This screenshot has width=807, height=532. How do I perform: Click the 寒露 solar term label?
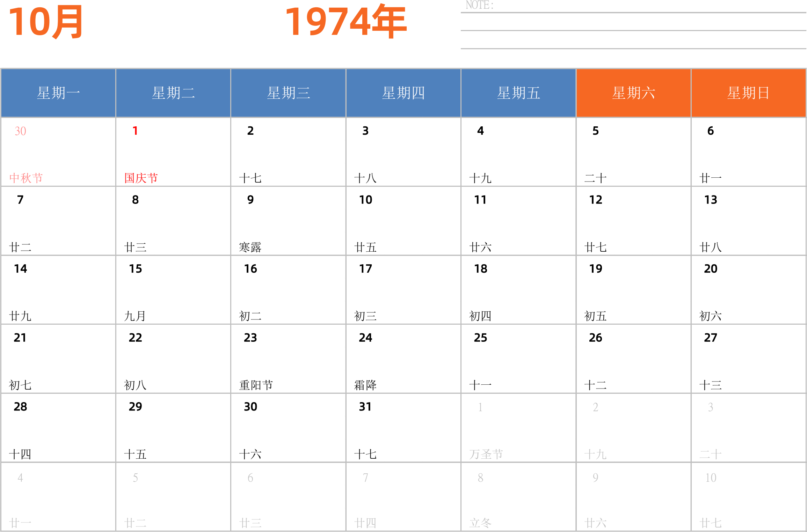click(x=250, y=247)
